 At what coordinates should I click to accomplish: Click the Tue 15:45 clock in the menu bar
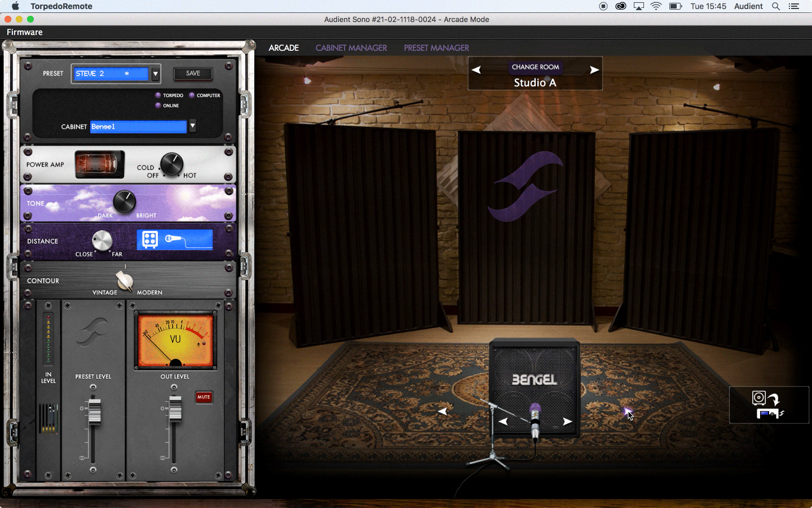[x=708, y=6]
